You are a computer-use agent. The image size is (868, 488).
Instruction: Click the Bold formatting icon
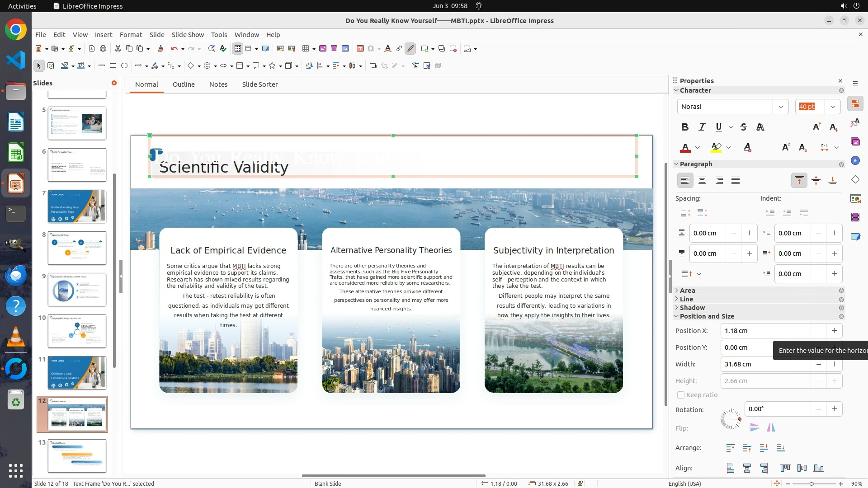pos(685,127)
